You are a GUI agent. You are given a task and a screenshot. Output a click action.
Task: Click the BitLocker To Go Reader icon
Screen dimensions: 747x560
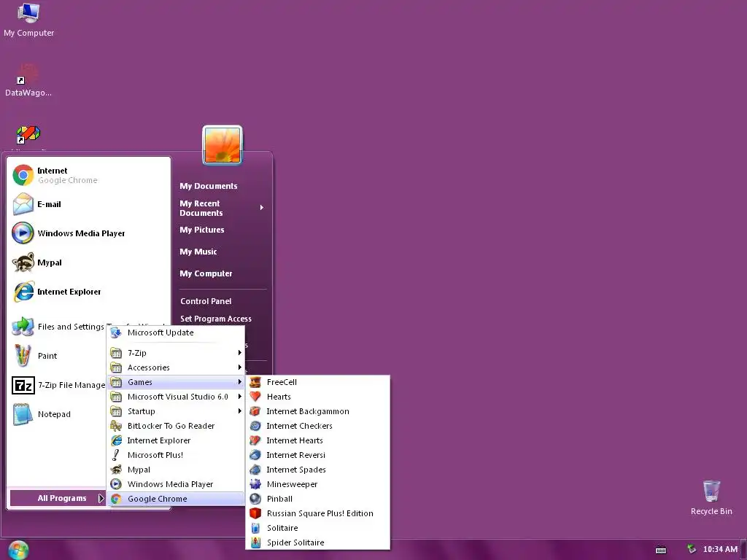116,426
